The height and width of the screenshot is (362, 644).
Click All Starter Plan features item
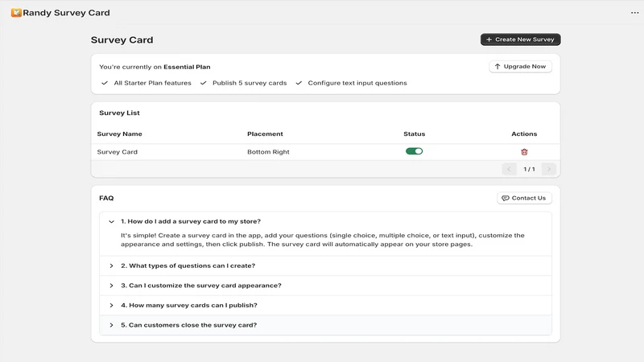tap(147, 83)
